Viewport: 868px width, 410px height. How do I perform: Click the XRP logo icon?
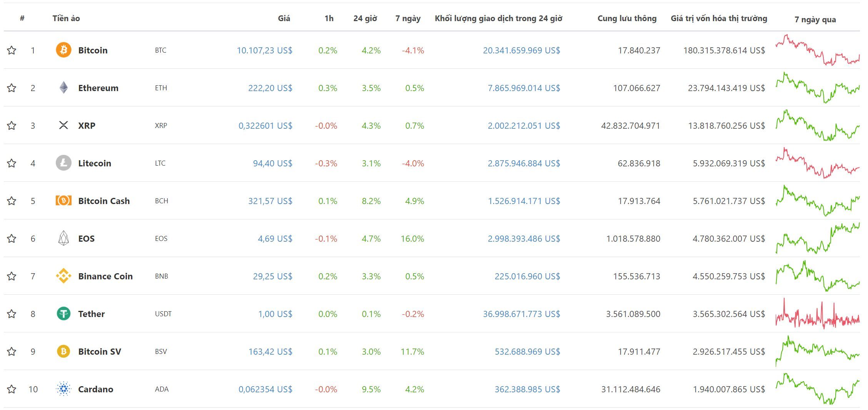tap(63, 125)
